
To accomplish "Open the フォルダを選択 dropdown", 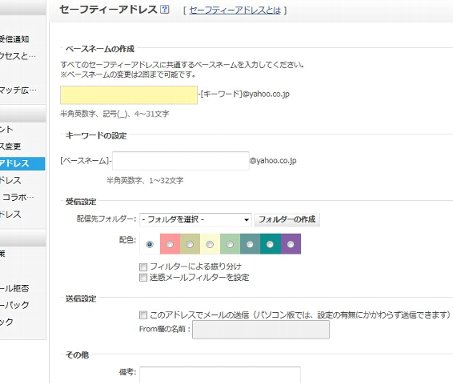I will (195, 220).
